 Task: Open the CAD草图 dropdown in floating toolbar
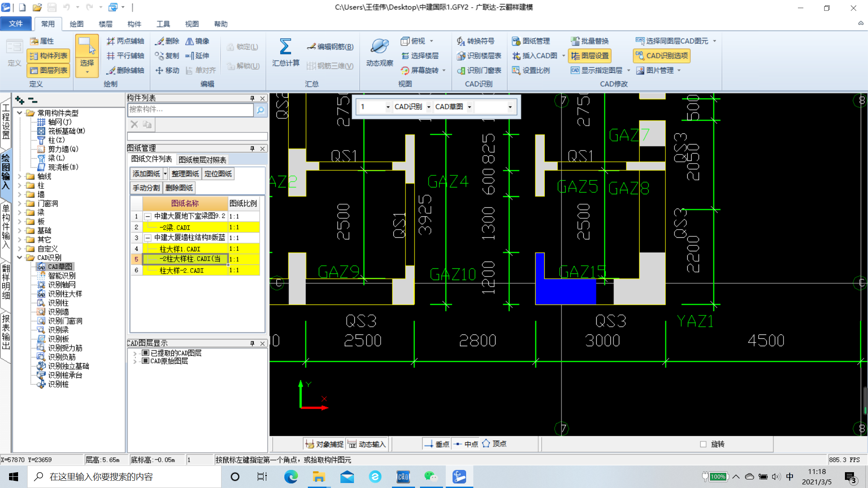pos(469,107)
